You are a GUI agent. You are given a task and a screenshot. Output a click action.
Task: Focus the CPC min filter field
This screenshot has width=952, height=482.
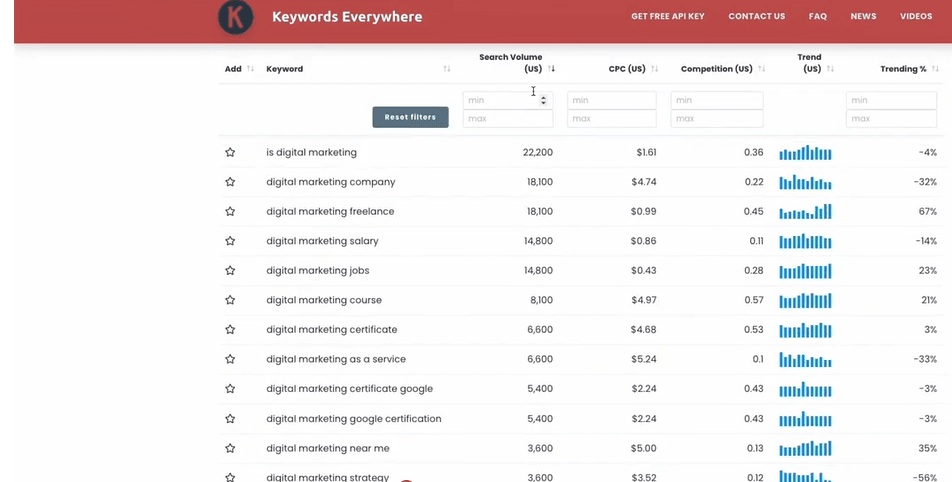(611, 100)
